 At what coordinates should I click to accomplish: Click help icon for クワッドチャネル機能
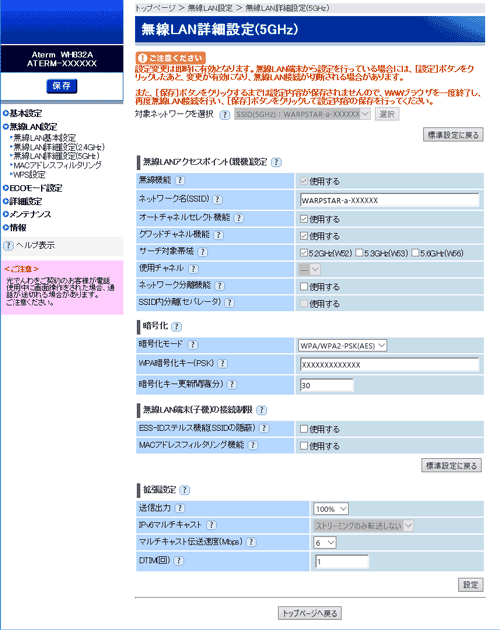218,235
